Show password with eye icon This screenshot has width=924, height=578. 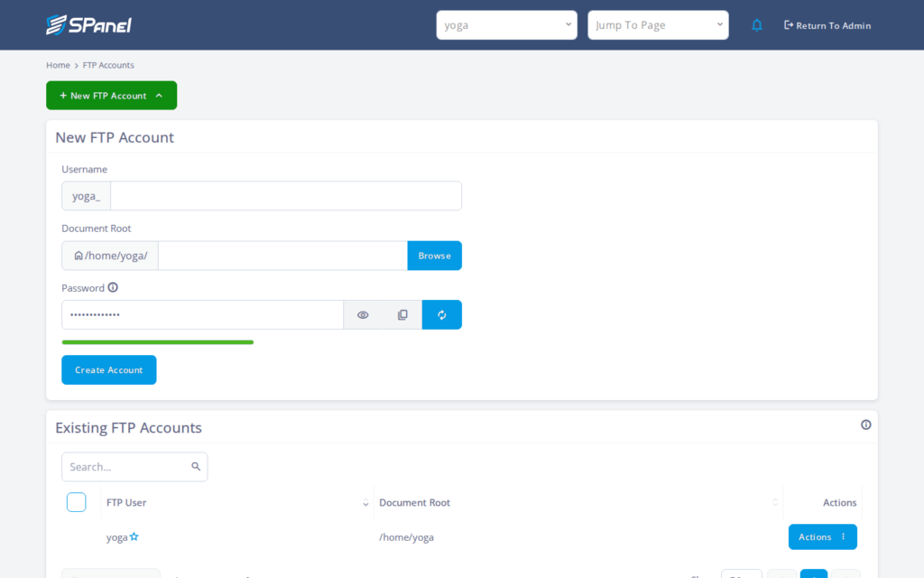pyautogui.click(x=363, y=315)
